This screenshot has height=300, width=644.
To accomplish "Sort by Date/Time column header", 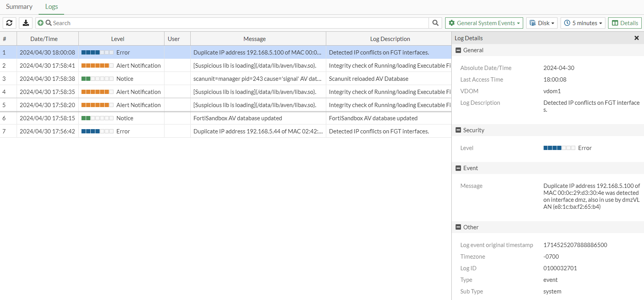I will [x=44, y=39].
